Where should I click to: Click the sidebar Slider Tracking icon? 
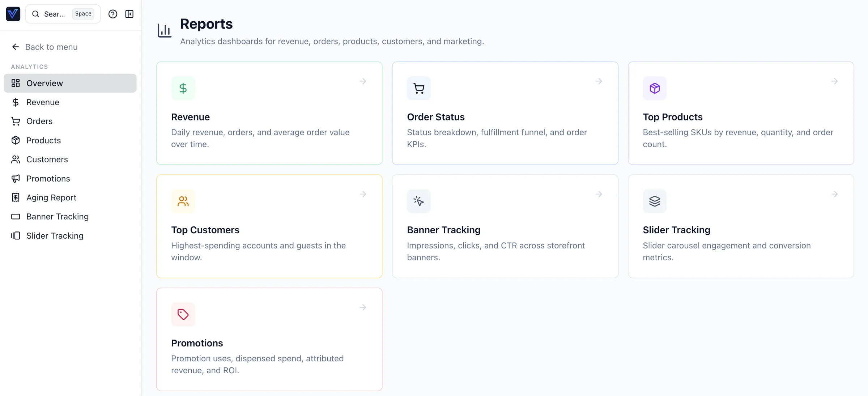[16, 236]
